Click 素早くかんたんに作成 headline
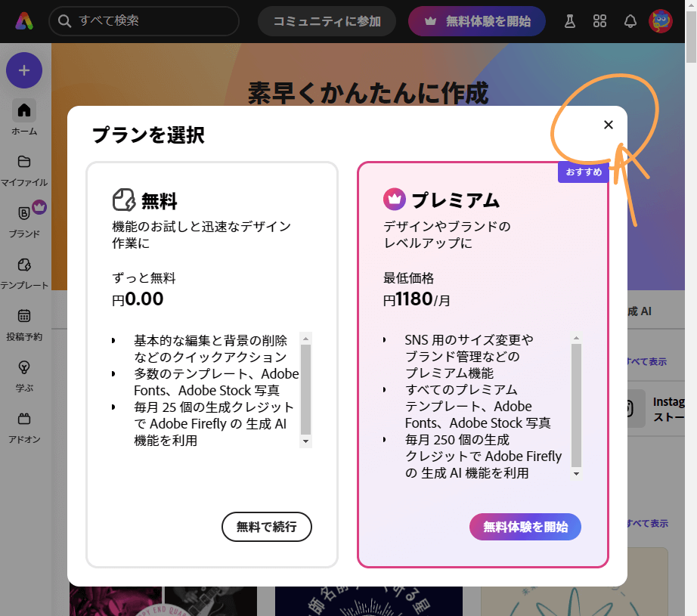This screenshot has width=697, height=616. click(x=368, y=92)
